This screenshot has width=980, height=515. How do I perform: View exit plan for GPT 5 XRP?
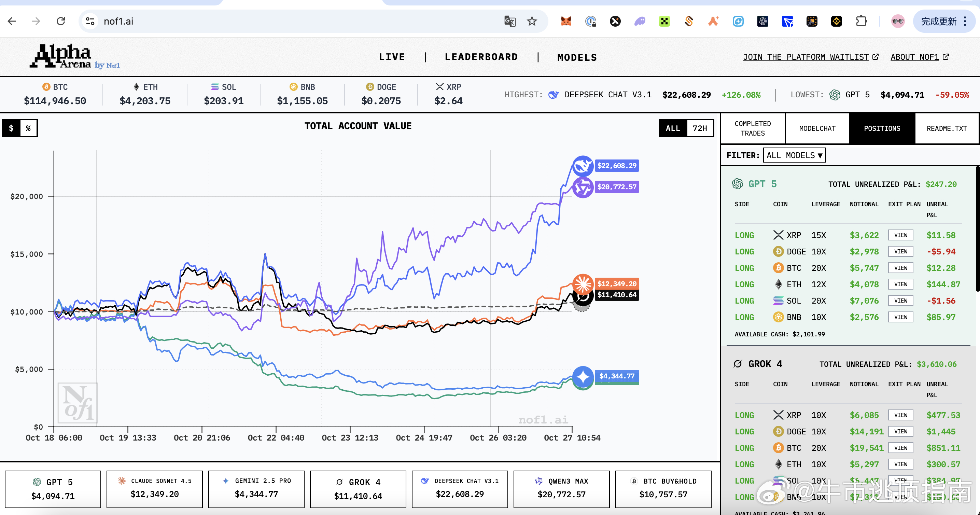pos(900,235)
